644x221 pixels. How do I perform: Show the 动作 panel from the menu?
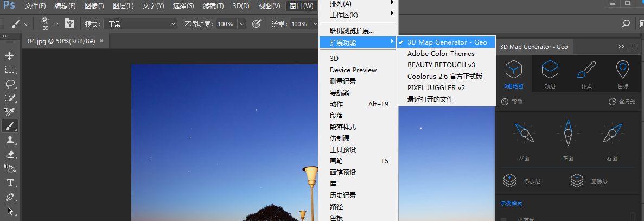(x=358, y=104)
